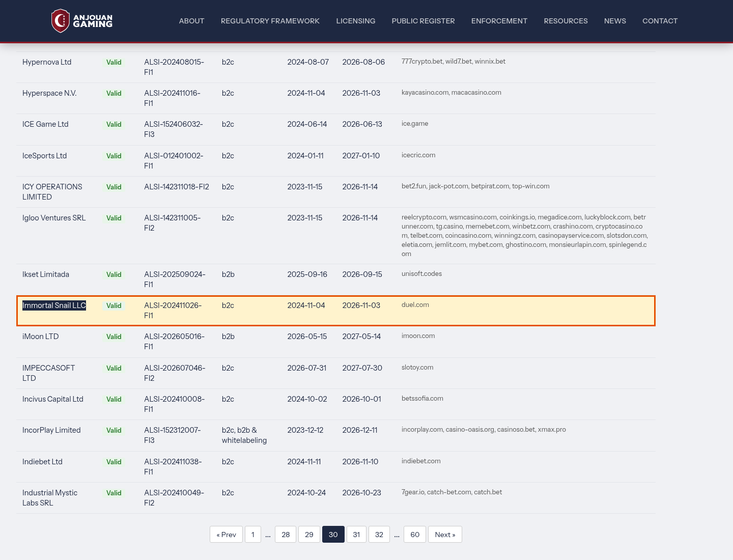Open the News page

pyautogui.click(x=615, y=21)
